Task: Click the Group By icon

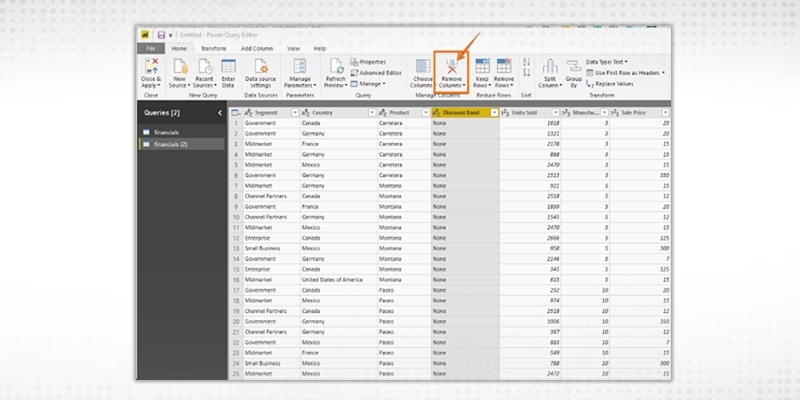Action: (x=573, y=66)
